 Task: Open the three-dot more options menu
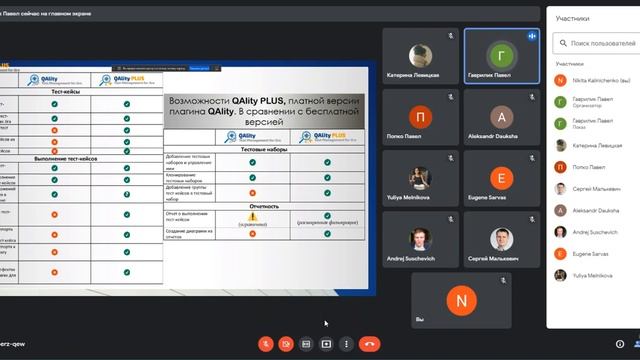click(346, 344)
